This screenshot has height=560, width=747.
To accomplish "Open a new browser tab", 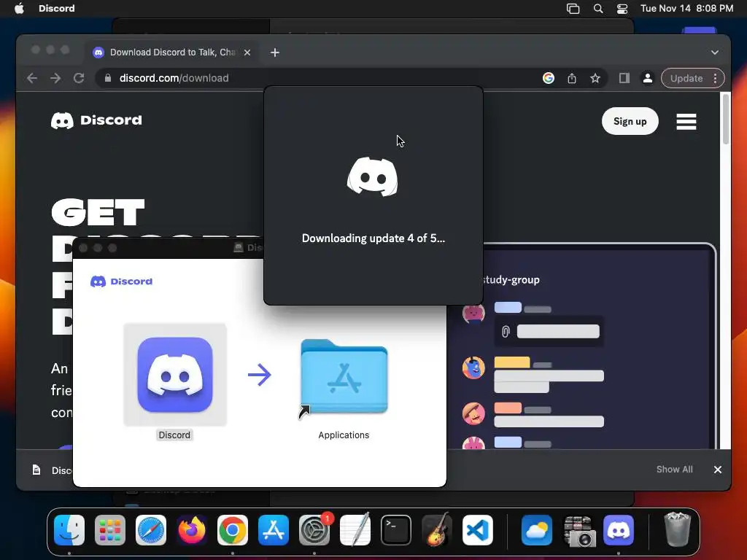I will [275, 52].
